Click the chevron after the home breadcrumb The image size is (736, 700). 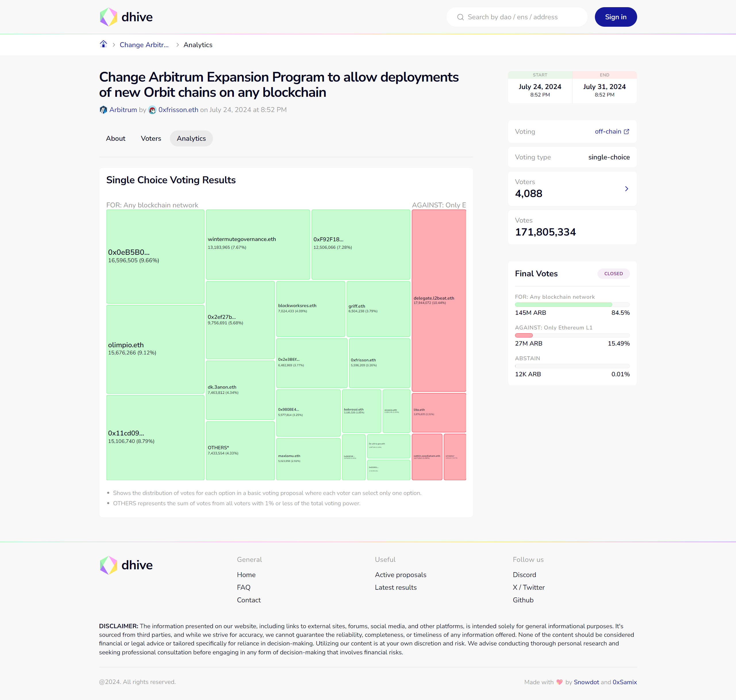pyautogui.click(x=114, y=45)
